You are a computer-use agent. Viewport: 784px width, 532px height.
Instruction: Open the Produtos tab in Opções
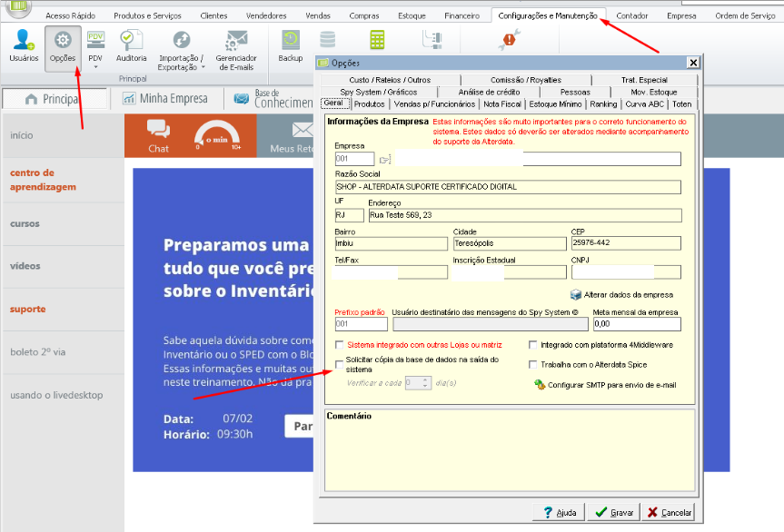pos(369,103)
